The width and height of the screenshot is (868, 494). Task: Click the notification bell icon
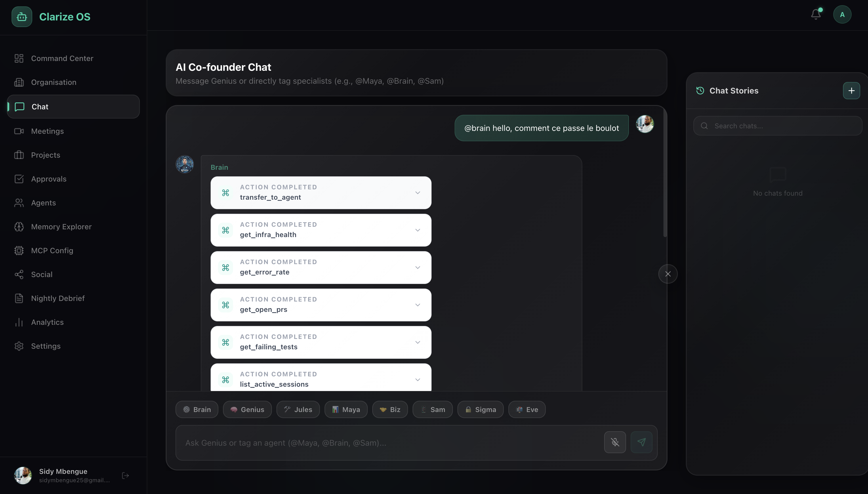816,15
